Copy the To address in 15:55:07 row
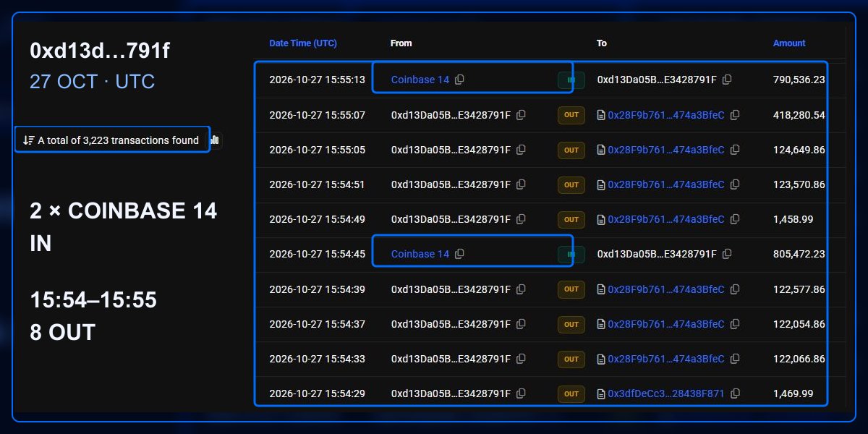Screen dimensions: 868x434 point(735,115)
